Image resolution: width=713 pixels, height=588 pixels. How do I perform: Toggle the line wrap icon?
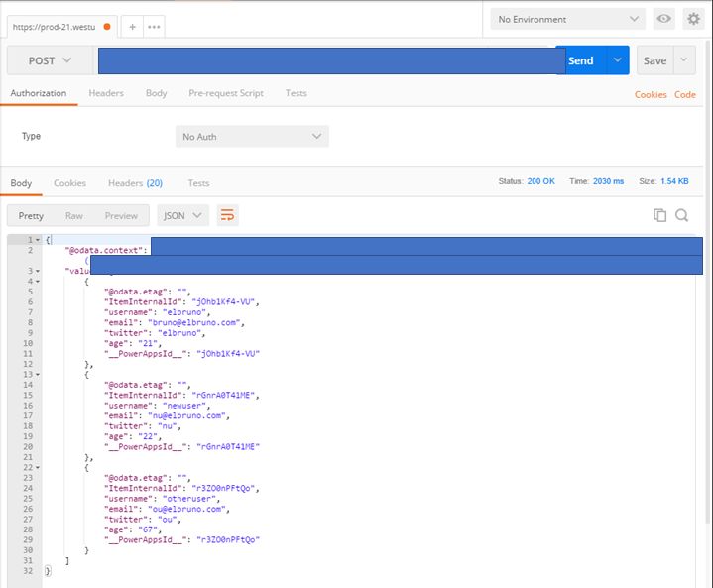(x=227, y=215)
